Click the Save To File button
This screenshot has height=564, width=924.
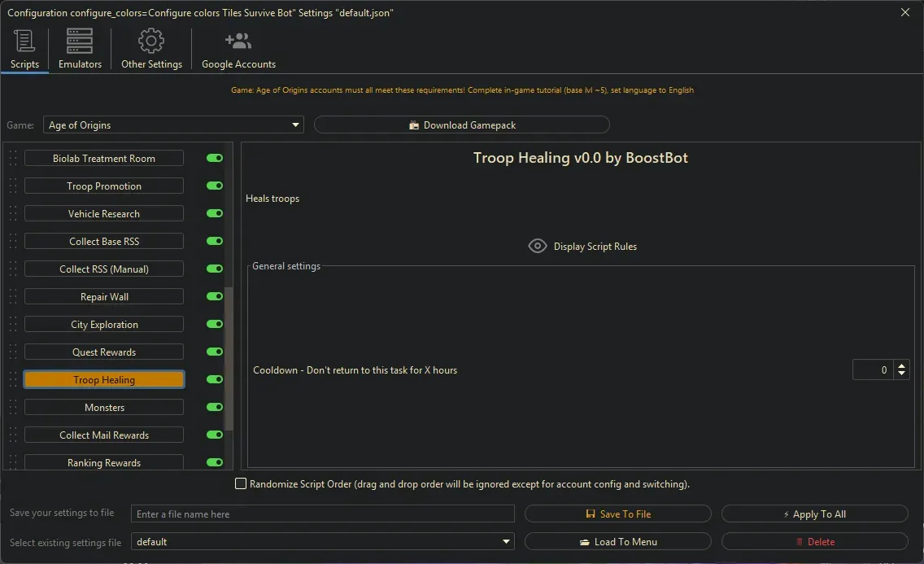point(618,514)
